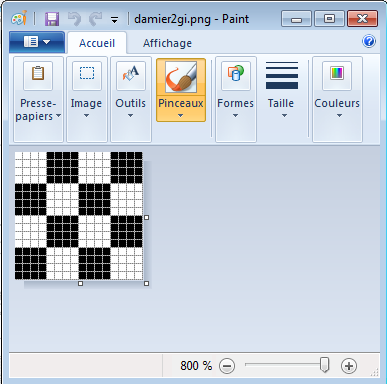Close the Paint window
Screen dimensions: 387x384
(362, 19)
